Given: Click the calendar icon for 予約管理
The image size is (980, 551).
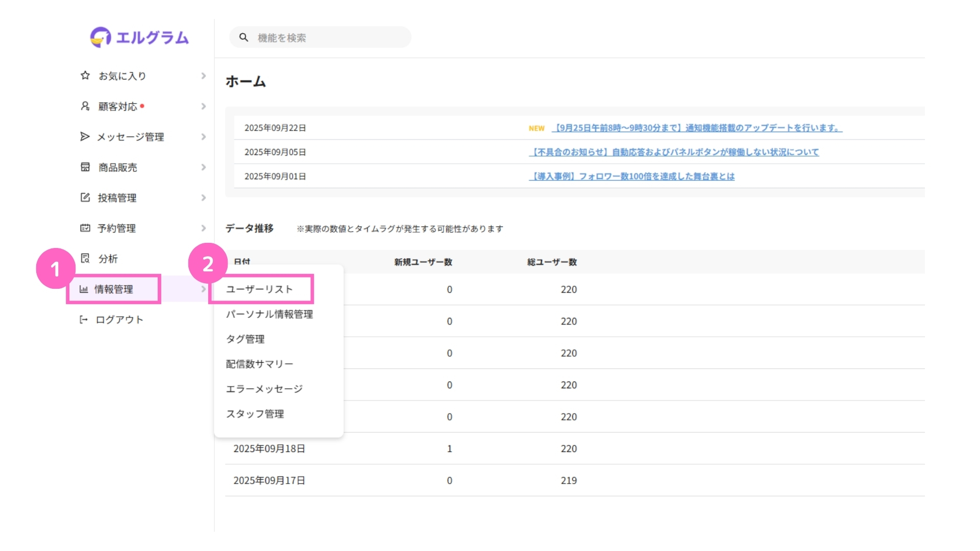Looking at the screenshot, I should click(85, 228).
